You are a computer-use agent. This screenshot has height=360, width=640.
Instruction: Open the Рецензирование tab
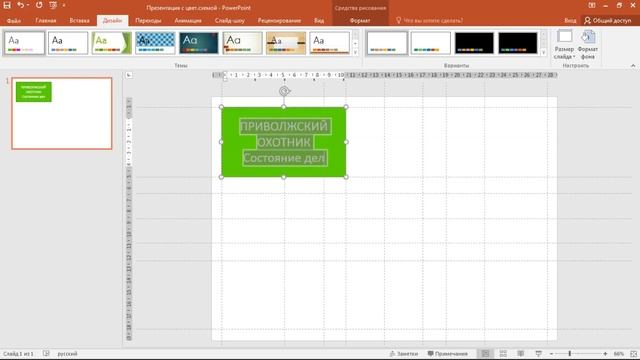coord(279,20)
